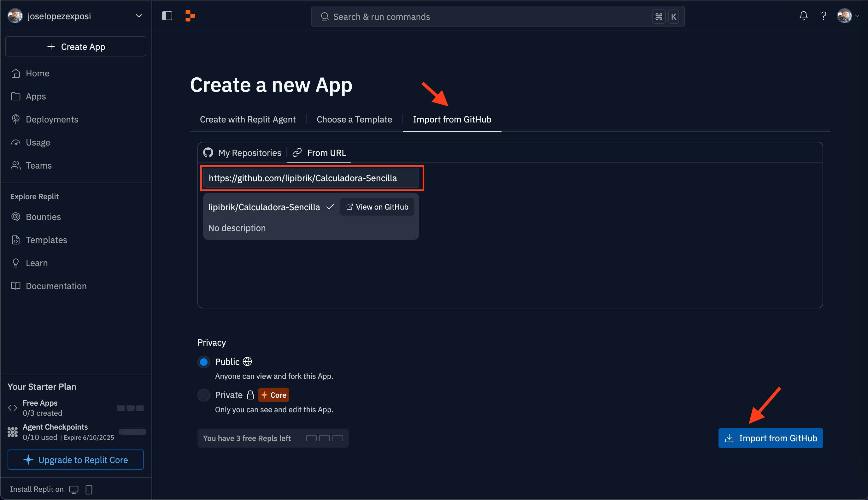Open Deployments in the sidebar
This screenshot has height=500, width=868.
point(52,119)
